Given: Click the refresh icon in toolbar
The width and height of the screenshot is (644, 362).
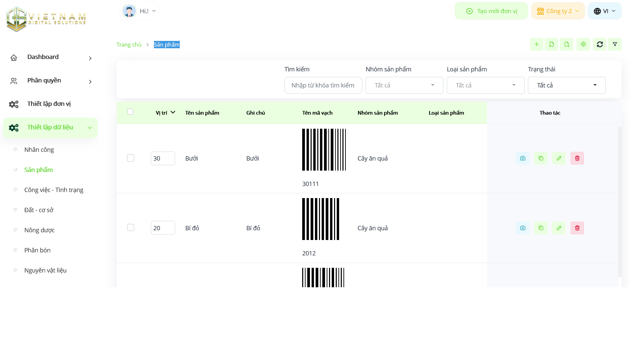Looking at the screenshot, I should coord(599,44).
